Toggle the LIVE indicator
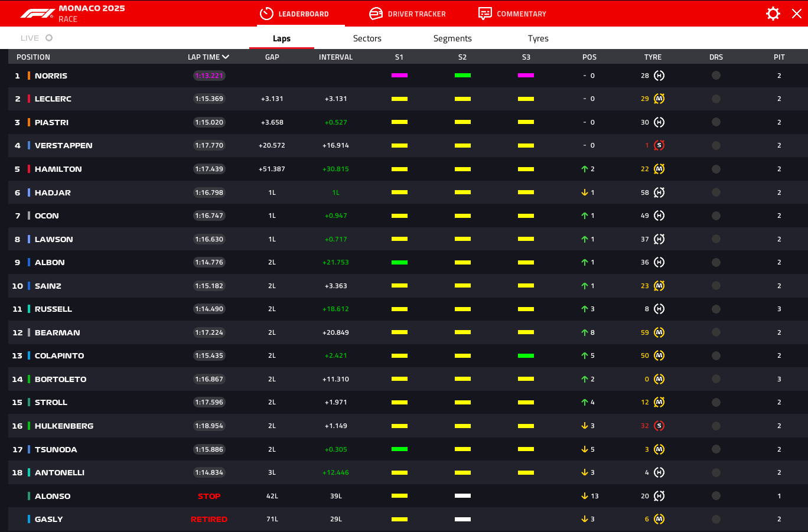Screen dimensions: 808x532 coord(49,38)
